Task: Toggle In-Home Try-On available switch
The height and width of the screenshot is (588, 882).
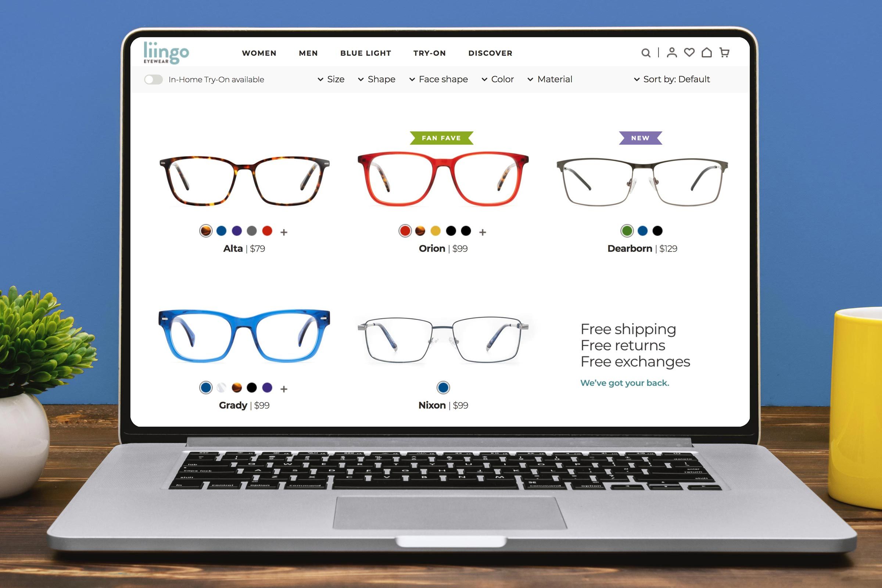Action: (x=151, y=79)
